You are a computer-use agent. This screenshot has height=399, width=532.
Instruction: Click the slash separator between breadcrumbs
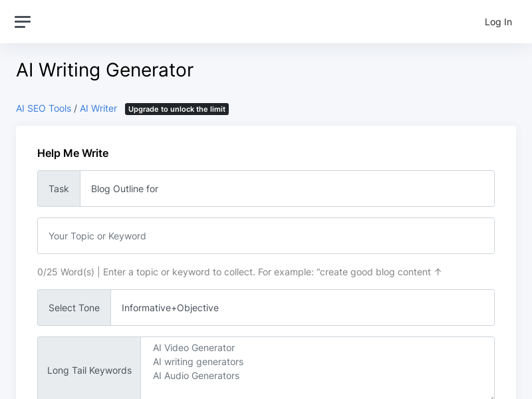(76, 108)
